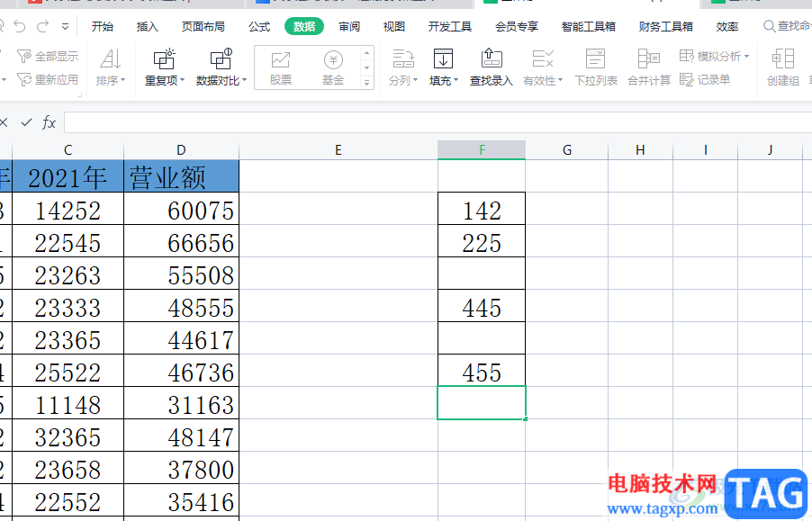Click the fx insert function icon
The image size is (812, 521).
coord(49,122)
